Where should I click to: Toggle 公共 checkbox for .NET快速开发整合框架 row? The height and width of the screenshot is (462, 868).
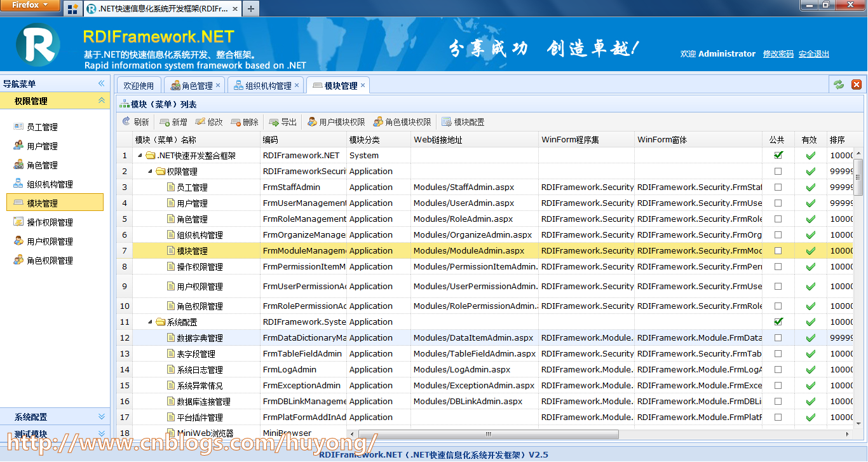tap(778, 155)
